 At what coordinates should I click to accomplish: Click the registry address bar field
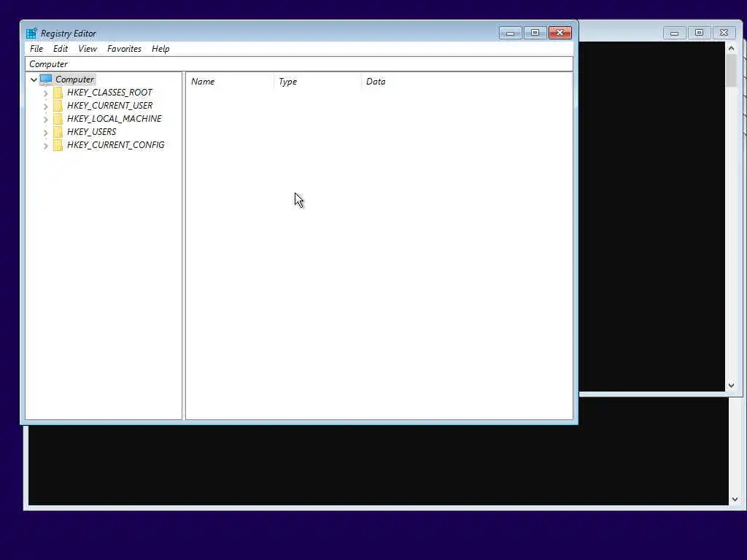pyautogui.click(x=298, y=64)
